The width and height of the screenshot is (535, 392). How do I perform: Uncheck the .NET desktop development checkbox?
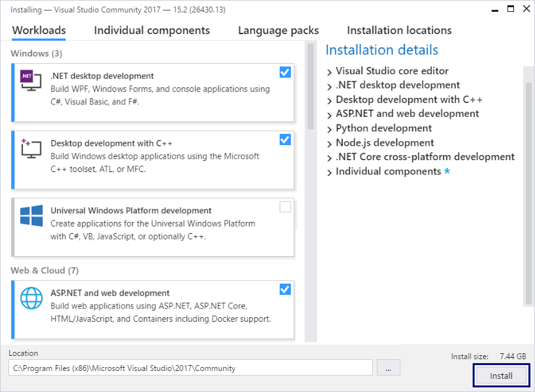click(285, 72)
